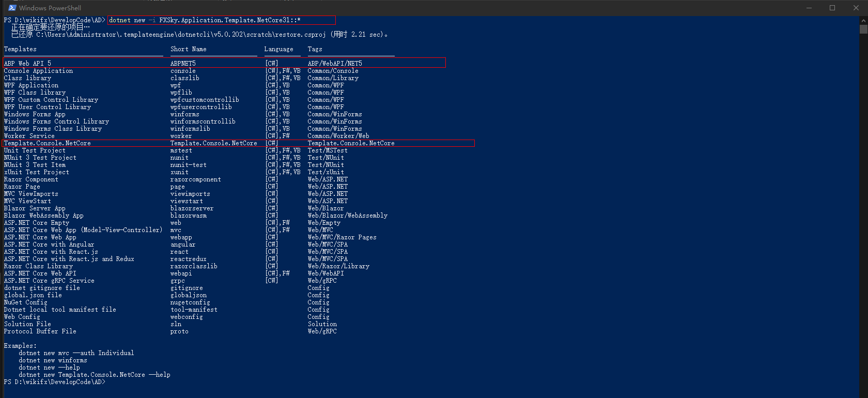Click the 'Unit Test Project' template name
The height and width of the screenshot is (398, 868).
pos(35,150)
